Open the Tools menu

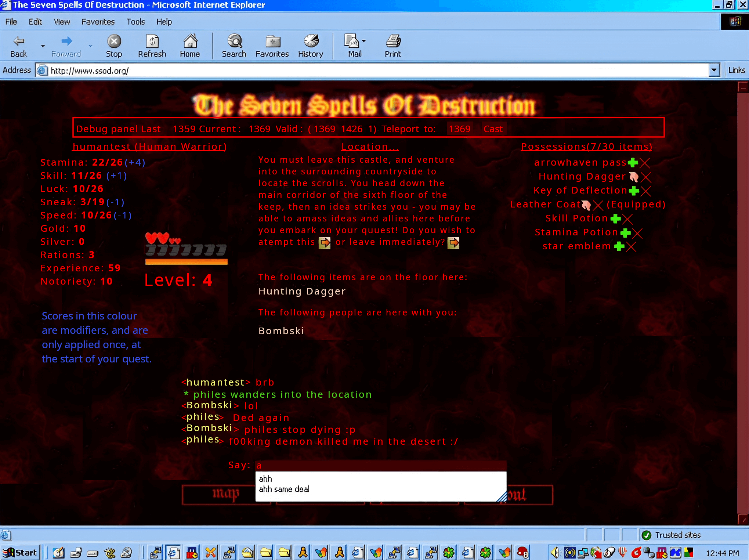pyautogui.click(x=135, y=22)
